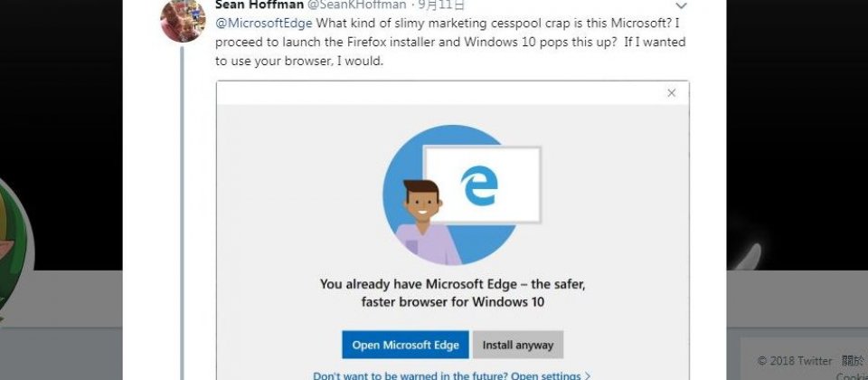Click the 'You already have Microsoft Edge' headline

coord(452,293)
